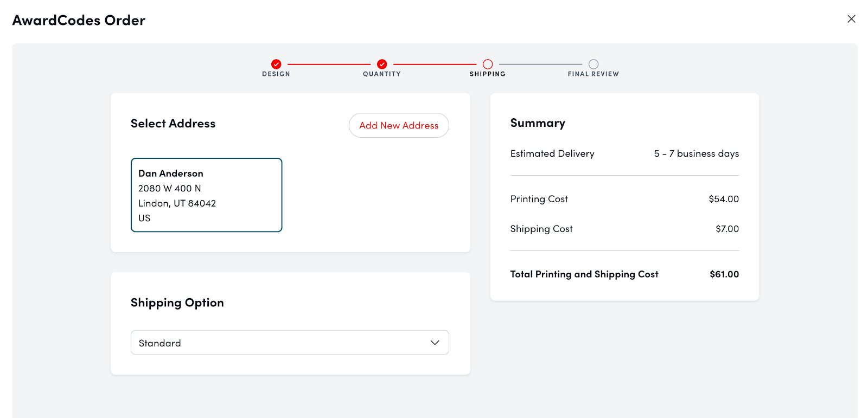The width and height of the screenshot is (868, 418).
Task: Go back to the DESIGN step label
Action: 276,74
